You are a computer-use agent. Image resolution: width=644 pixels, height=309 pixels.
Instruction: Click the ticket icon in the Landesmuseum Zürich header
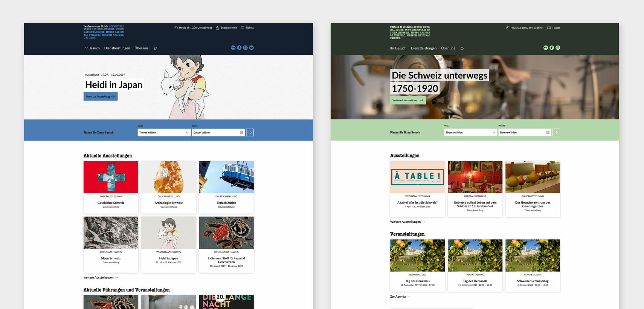click(x=243, y=28)
